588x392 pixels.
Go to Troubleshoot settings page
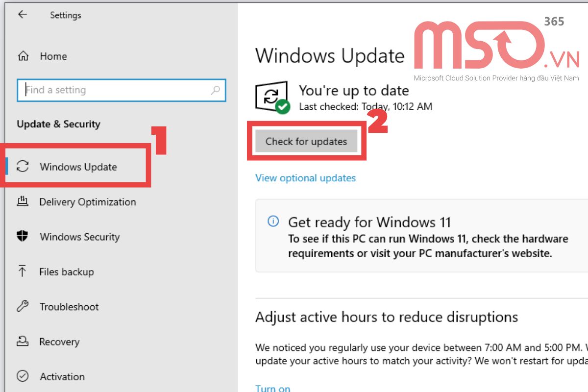pos(69,307)
